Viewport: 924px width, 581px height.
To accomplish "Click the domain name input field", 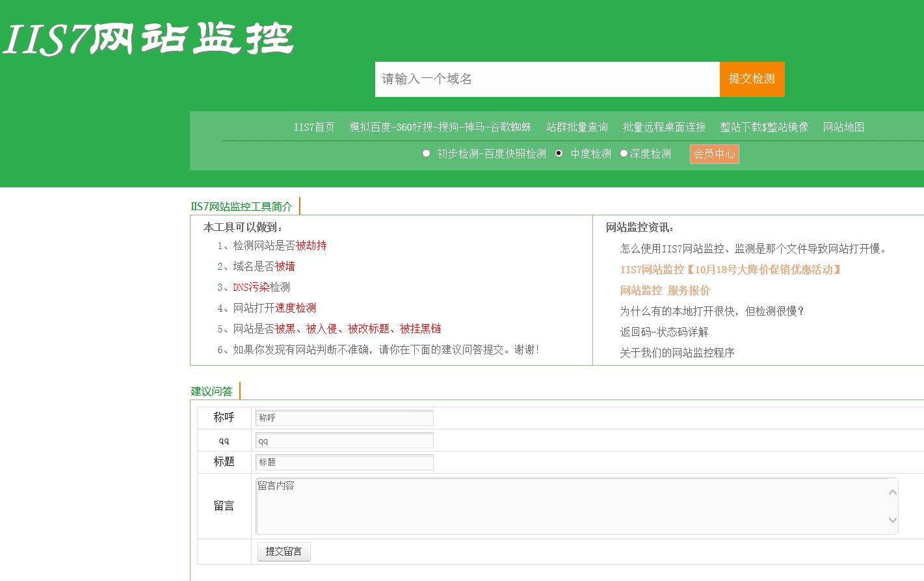I will [548, 79].
